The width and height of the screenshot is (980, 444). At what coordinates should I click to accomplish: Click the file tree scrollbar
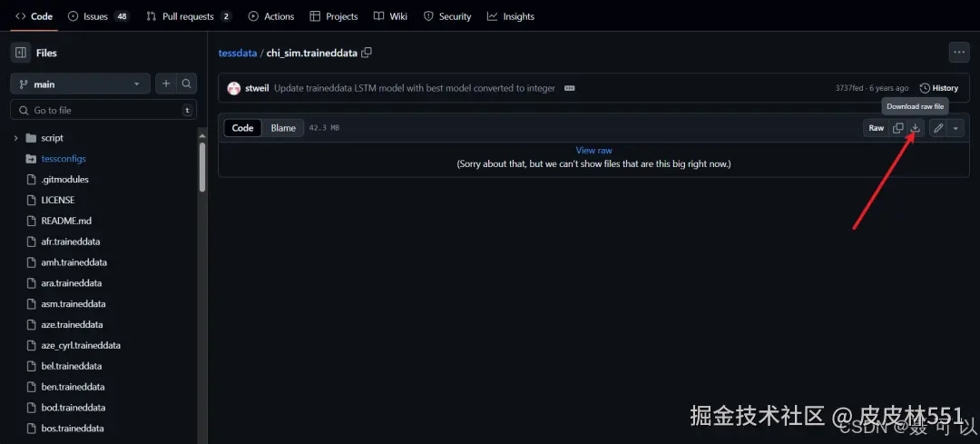coord(201,166)
